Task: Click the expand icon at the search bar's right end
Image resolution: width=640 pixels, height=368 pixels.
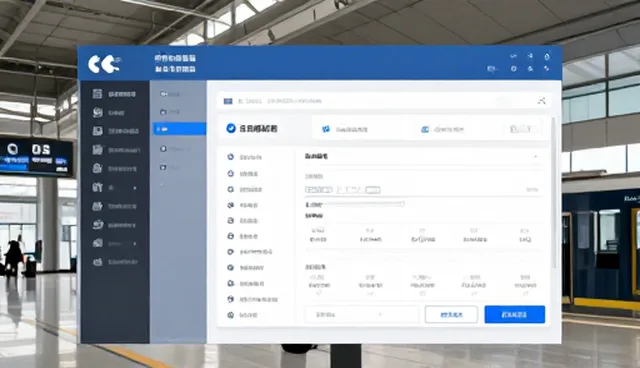Action: pos(542,101)
